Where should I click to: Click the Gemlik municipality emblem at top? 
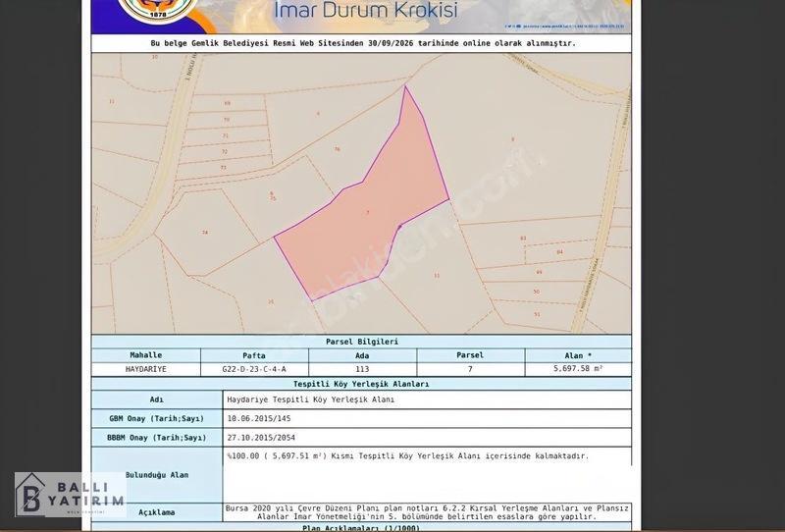click(x=159, y=10)
